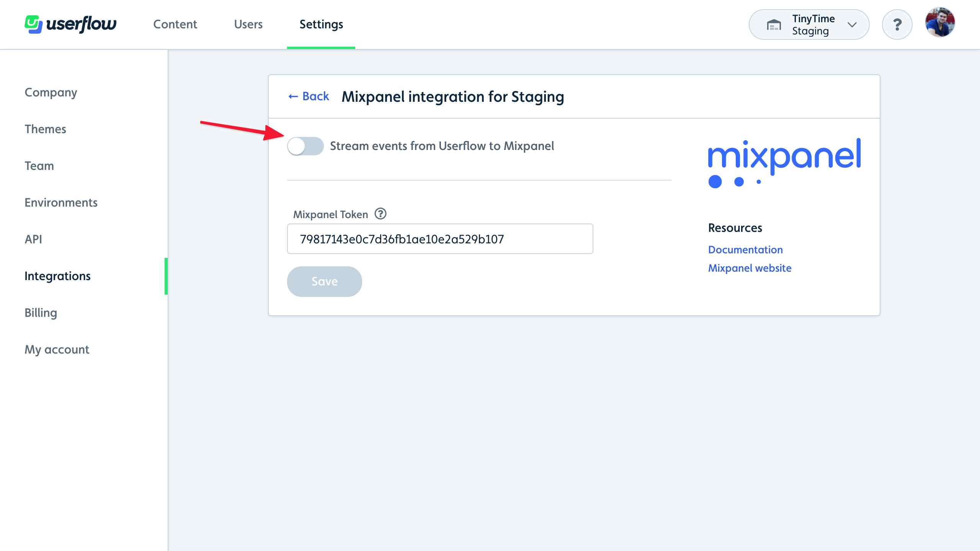Go to Company settings

click(x=51, y=92)
